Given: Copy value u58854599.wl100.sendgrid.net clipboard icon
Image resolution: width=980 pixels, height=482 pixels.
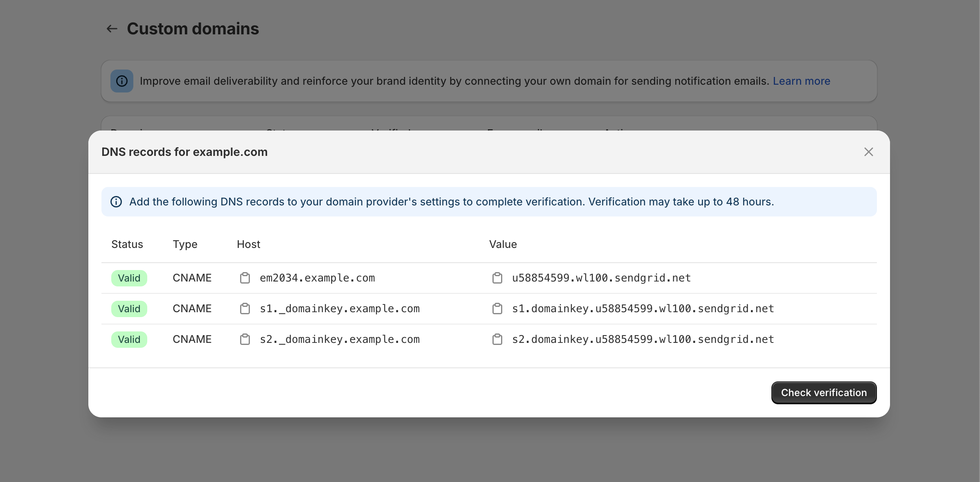Looking at the screenshot, I should tap(497, 278).
